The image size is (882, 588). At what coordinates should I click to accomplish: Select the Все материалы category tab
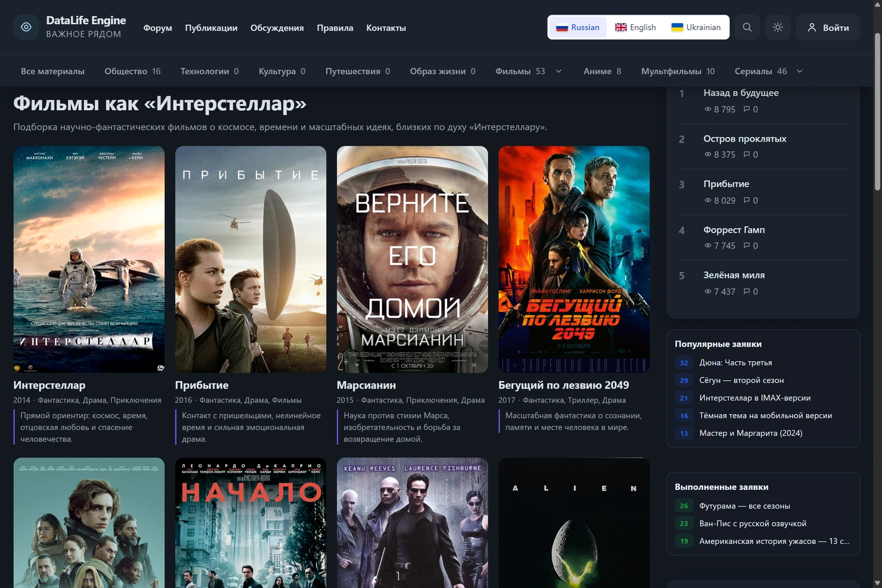pyautogui.click(x=53, y=71)
